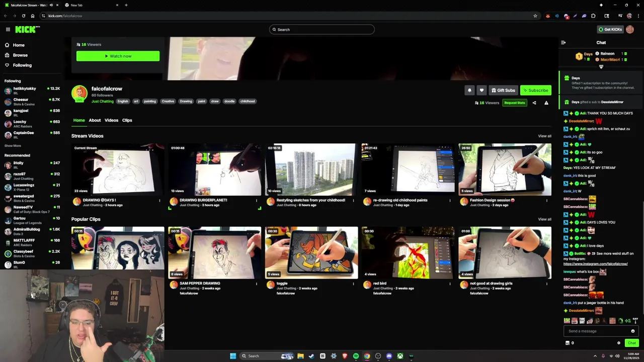Open not good at drawing girls clip
This screenshot has height=362, width=644.
pos(505,253)
